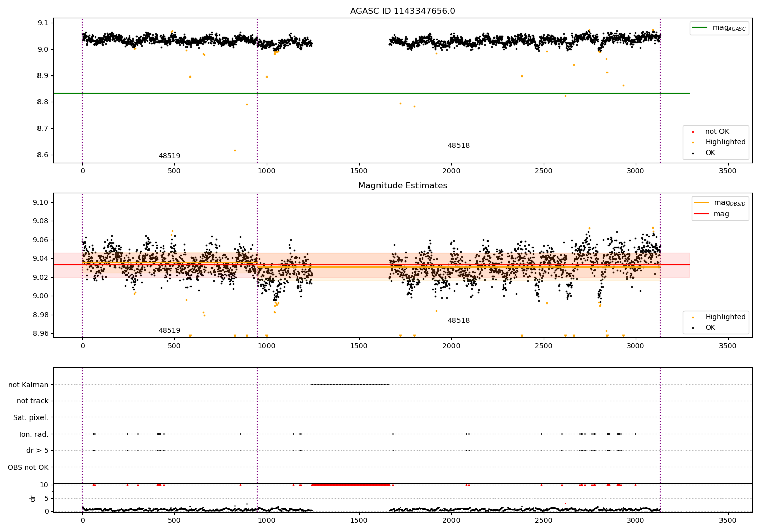This screenshot has width=760, height=532.
Task: Click the title AGASC ID 1143347656.0
Action: point(402,11)
